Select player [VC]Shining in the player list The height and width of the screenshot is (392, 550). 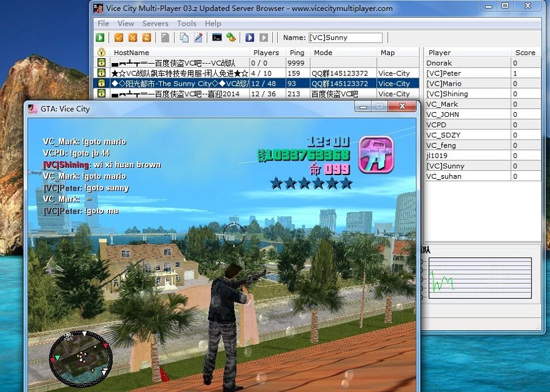pyautogui.click(x=483, y=94)
